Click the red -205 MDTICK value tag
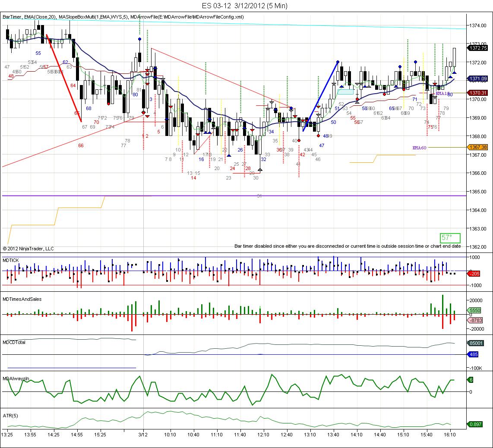This screenshot has width=493, height=448. pos(474,274)
